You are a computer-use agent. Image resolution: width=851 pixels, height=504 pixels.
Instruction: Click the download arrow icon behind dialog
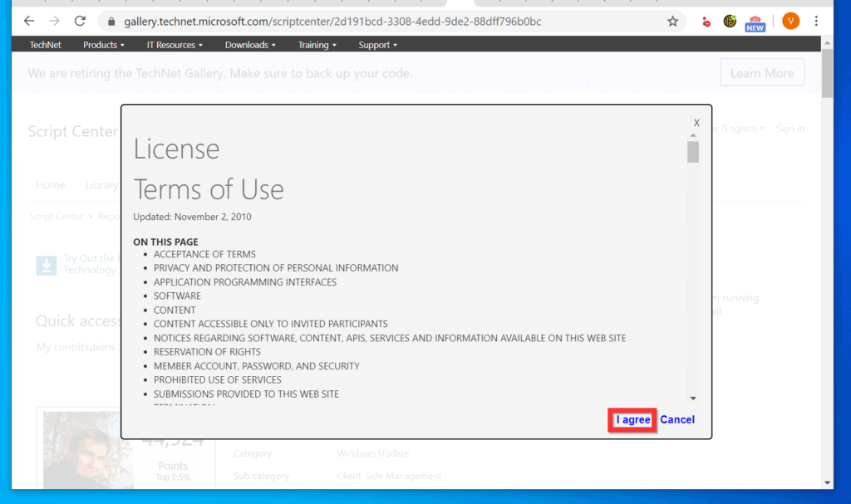(47, 266)
